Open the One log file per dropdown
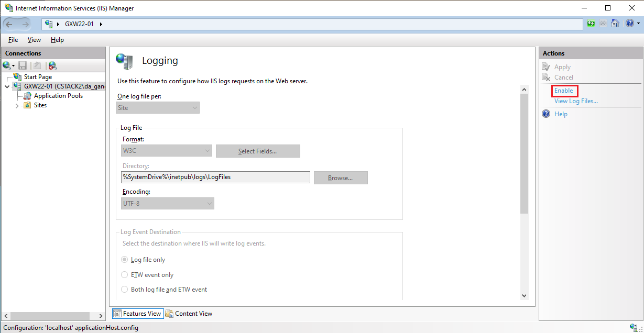The image size is (644, 333). [158, 108]
